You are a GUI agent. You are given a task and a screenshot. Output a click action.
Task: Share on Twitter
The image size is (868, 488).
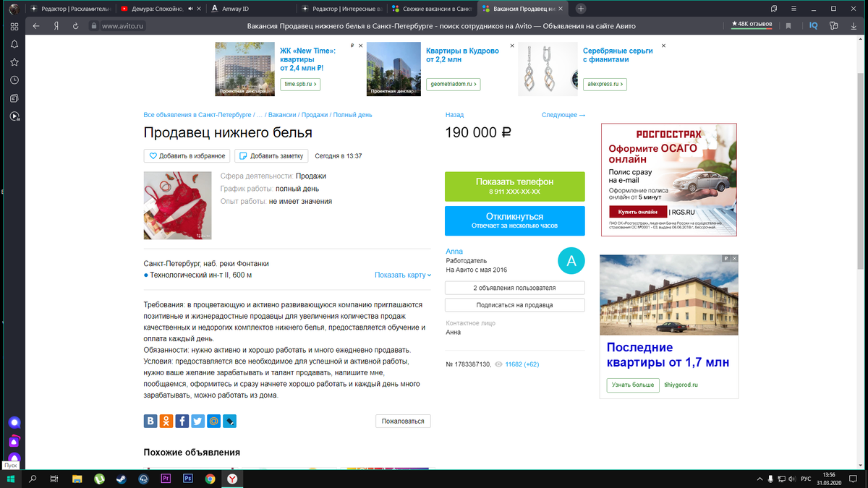click(198, 421)
